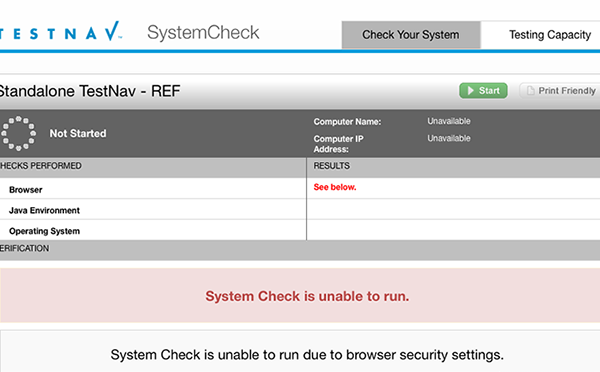This screenshot has width=600, height=372.
Task: Click the 'Standalone TestNav - REF' heading
Action: pyautogui.click(x=90, y=91)
